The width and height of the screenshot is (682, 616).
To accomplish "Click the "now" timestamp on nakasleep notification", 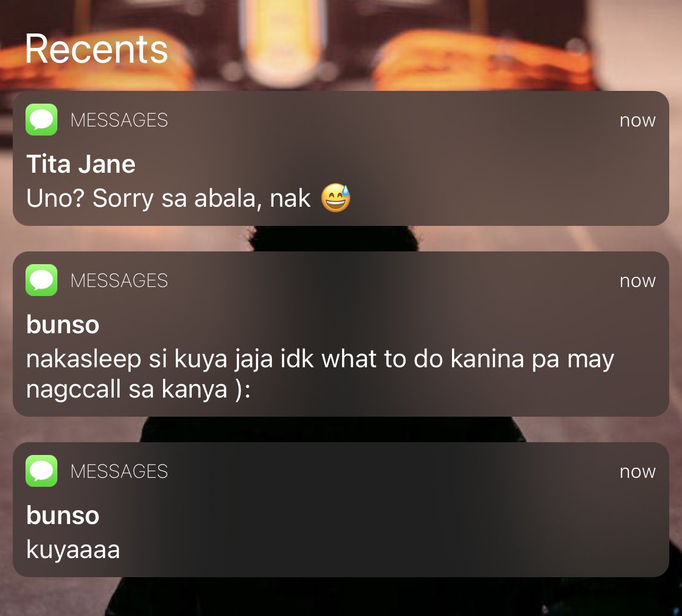I will tap(637, 281).
